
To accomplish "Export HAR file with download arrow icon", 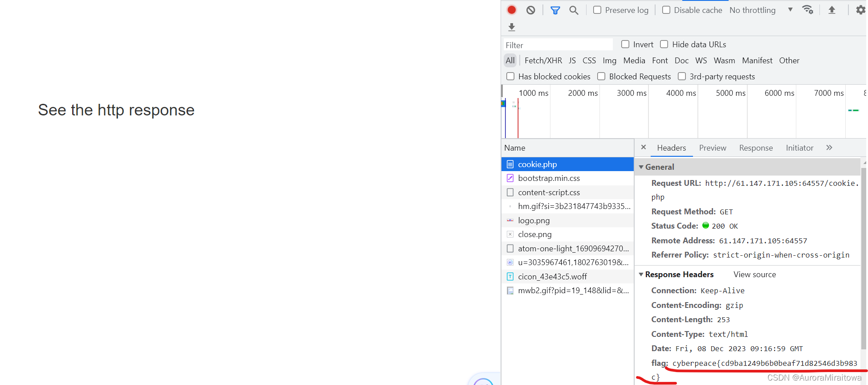I will click(512, 27).
